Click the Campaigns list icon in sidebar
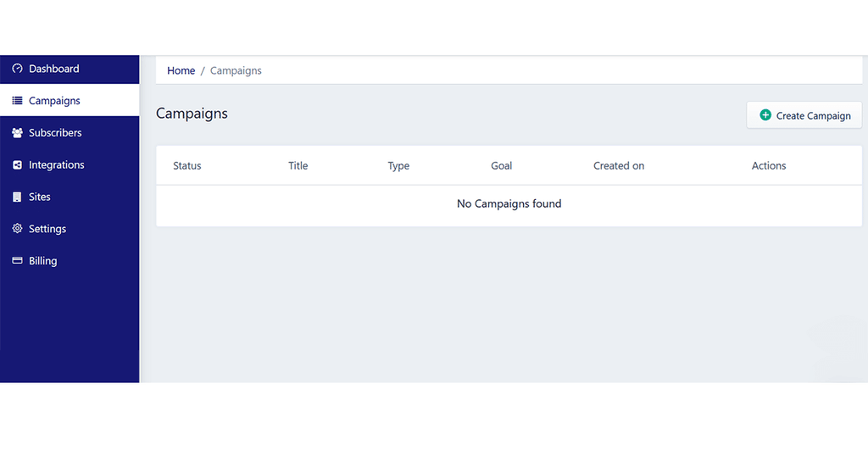 (x=17, y=101)
